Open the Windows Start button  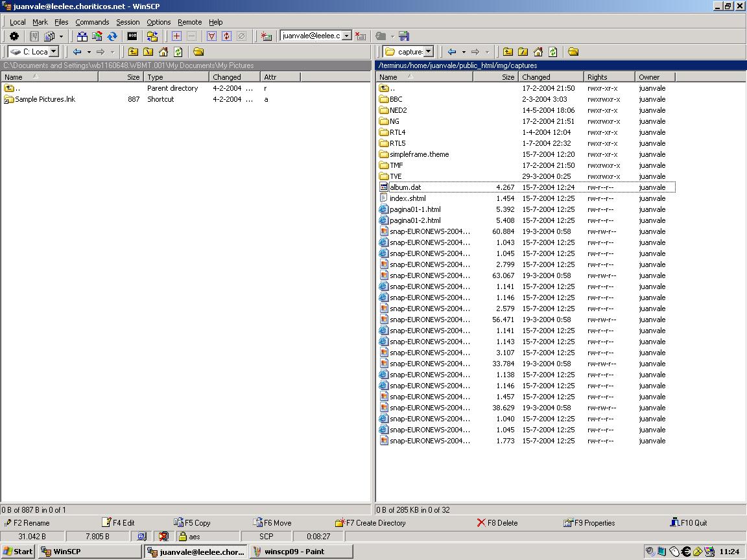click(x=18, y=552)
